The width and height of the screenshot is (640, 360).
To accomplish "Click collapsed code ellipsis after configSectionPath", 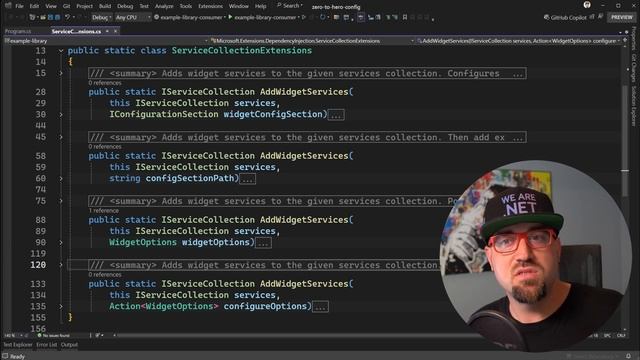I will pos(247,179).
